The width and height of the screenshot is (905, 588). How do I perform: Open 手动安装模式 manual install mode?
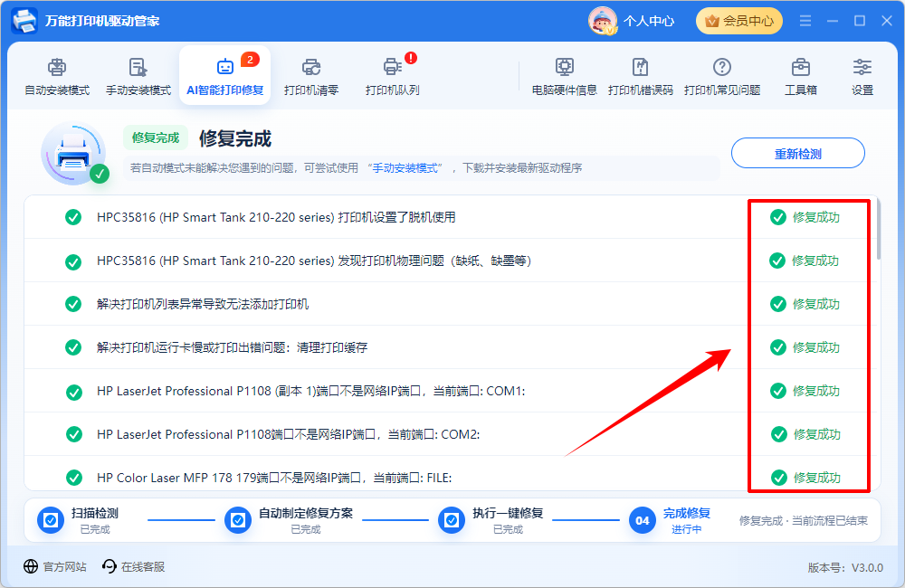138,76
